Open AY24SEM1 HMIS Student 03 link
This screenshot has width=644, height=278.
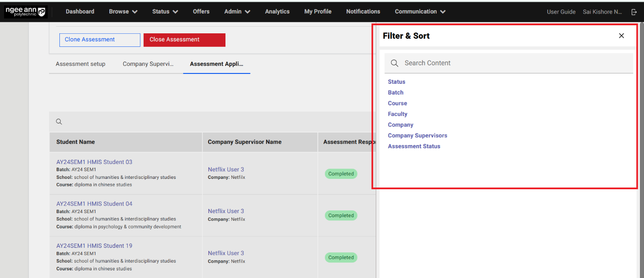[x=94, y=162]
